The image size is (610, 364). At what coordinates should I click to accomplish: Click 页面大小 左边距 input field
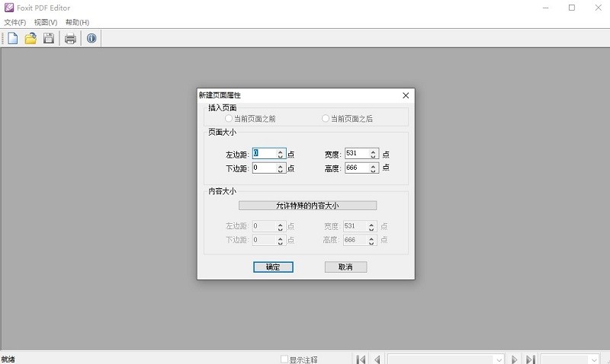[x=264, y=154]
